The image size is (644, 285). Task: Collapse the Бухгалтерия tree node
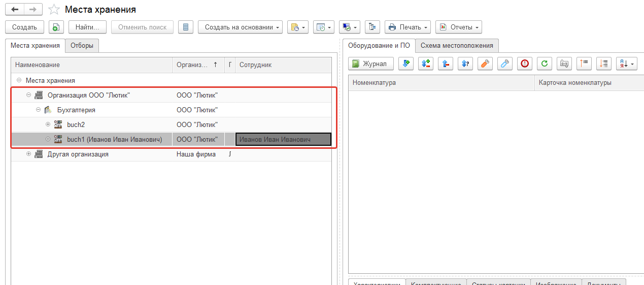point(39,110)
